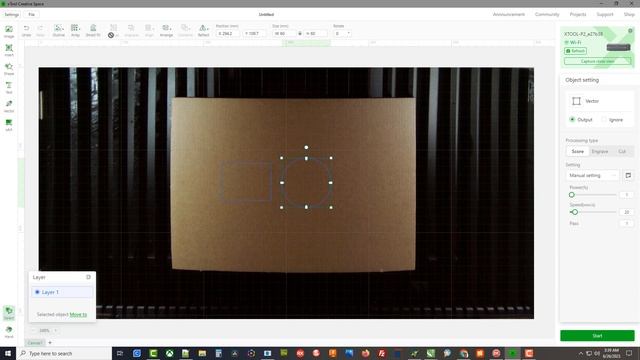The image size is (640, 360).
Task: Switch processing type to Engrave
Action: [x=600, y=151]
